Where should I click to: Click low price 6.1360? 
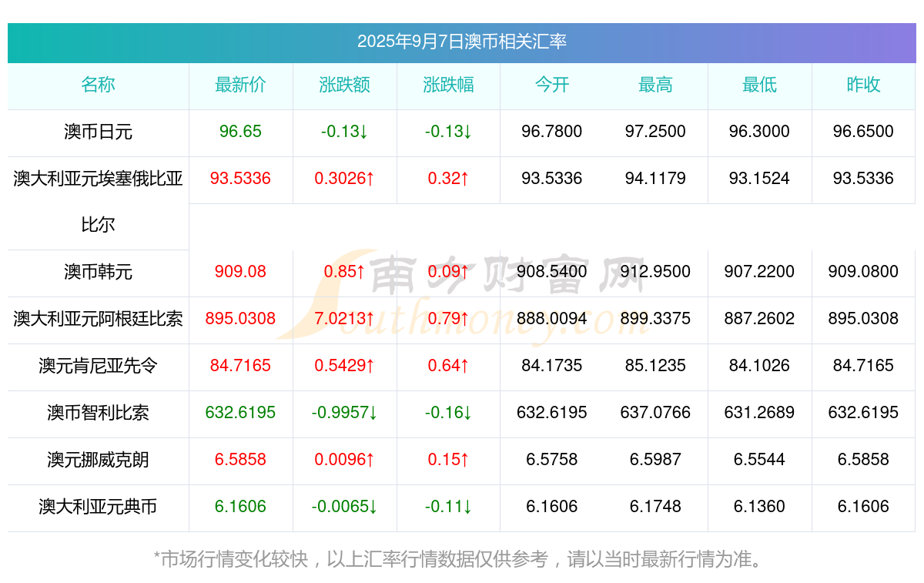point(759,507)
